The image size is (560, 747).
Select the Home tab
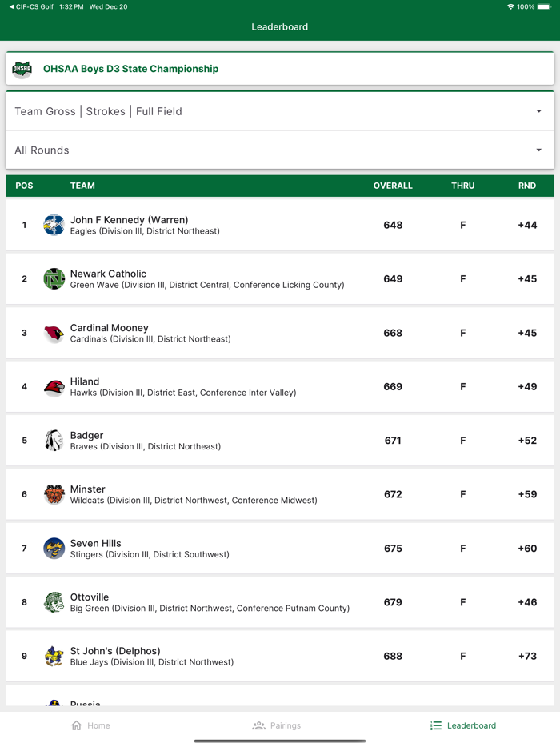point(90,725)
